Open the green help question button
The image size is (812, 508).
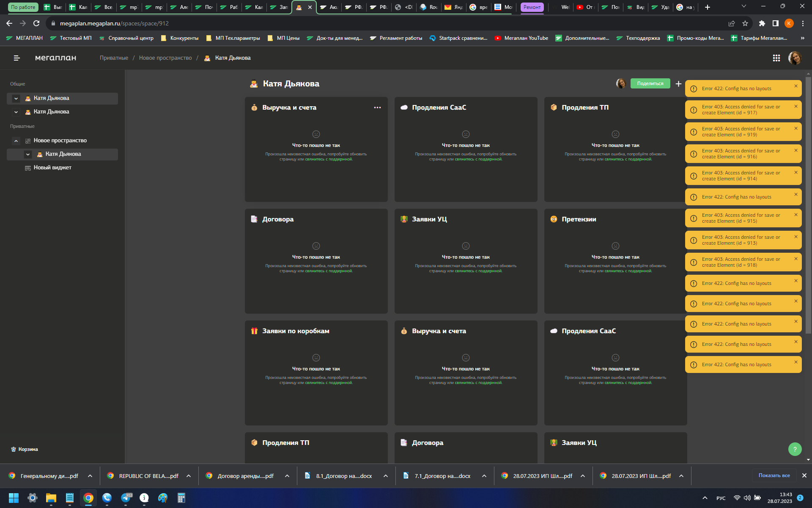tap(795, 449)
